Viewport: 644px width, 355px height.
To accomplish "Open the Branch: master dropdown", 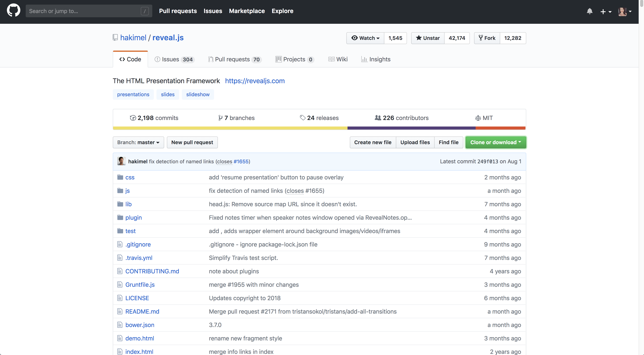I will (138, 142).
